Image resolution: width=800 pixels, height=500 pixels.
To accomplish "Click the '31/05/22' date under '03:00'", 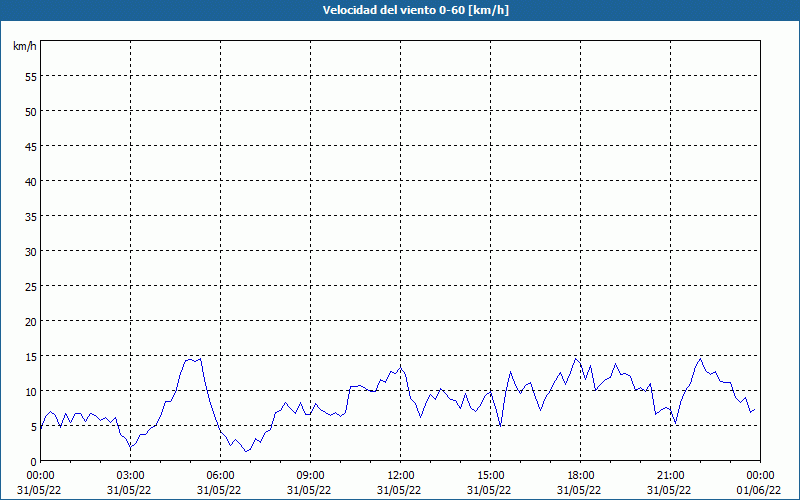I will click(x=129, y=490).
